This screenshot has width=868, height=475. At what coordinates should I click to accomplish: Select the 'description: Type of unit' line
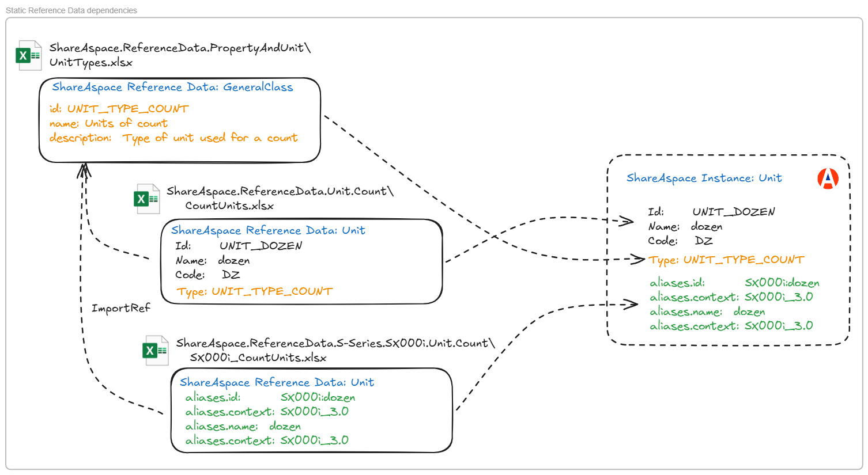click(173, 138)
